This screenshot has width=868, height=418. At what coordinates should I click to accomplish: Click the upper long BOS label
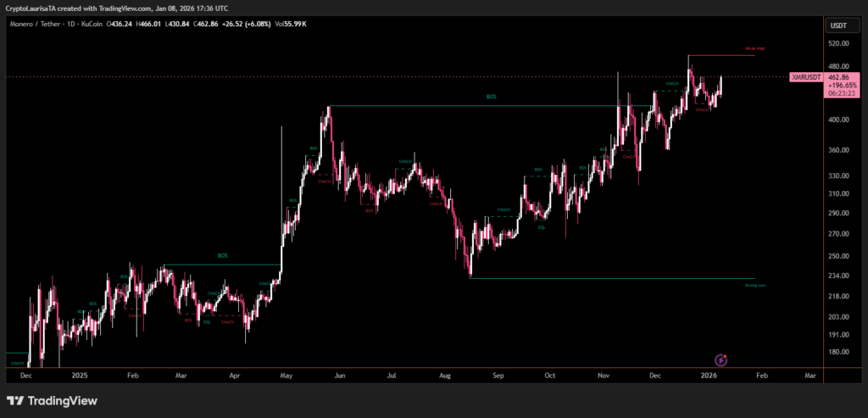(491, 98)
